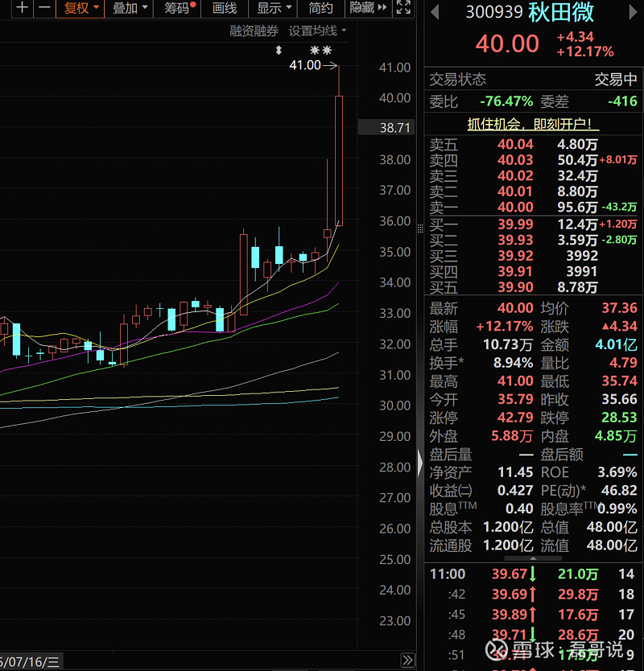This screenshot has height=671, width=644.
Task: Click the double star marker icons
Action: pyautogui.click(x=320, y=51)
